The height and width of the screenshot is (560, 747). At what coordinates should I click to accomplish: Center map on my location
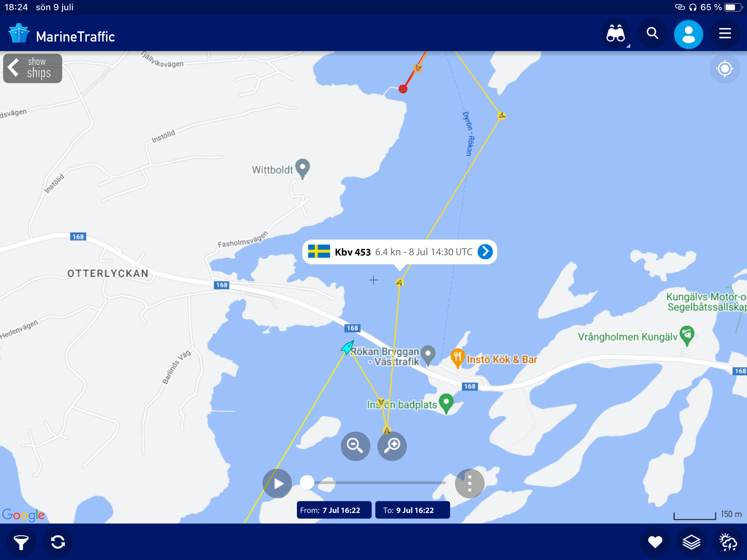coord(725,69)
